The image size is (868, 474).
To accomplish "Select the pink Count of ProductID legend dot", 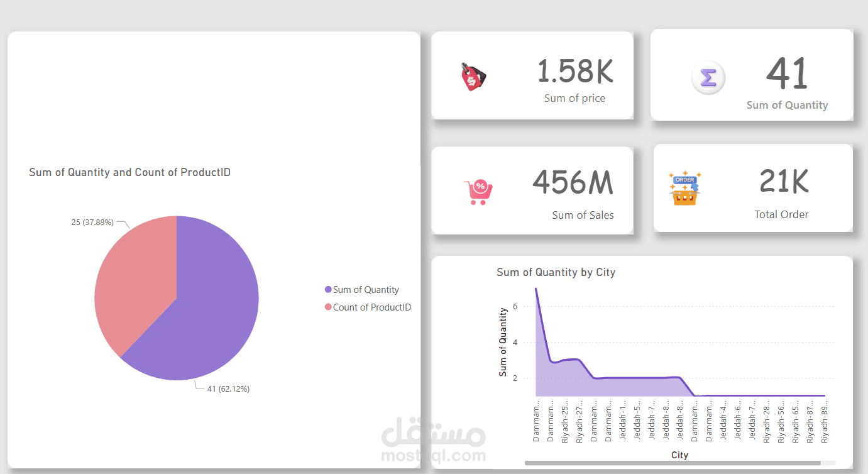I will pyautogui.click(x=328, y=307).
